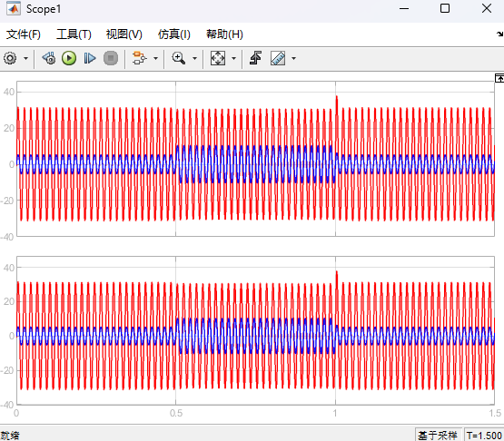Expand the configuration properties dropdown arrow
Viewport: 504px width, 441px height.
[25, 58]
